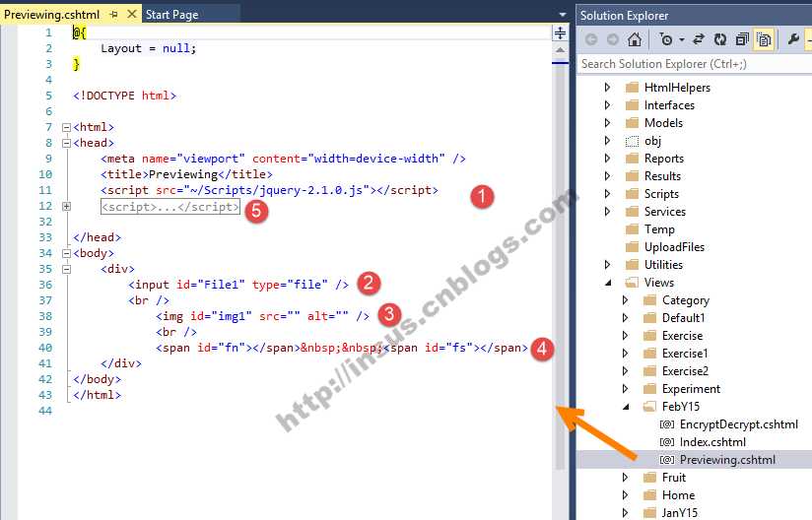
Task: Collapse the FebY15 folder arrow
Action: (626, 407)
